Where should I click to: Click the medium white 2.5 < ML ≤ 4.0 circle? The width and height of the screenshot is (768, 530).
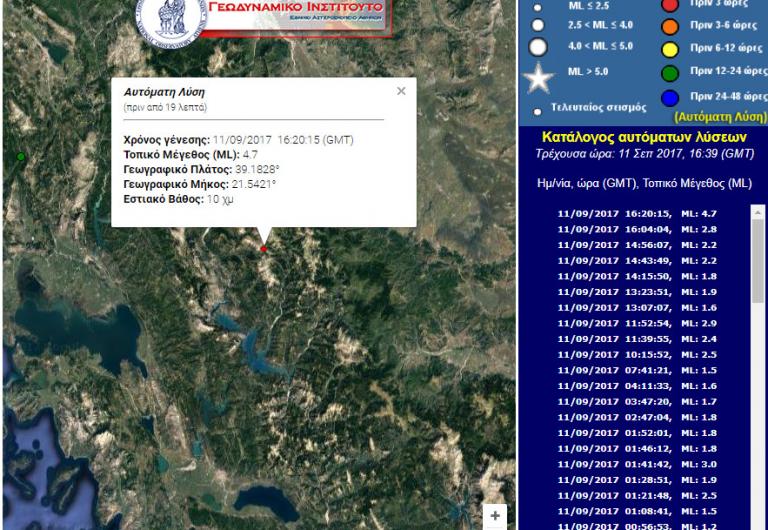click(x=538, y=24)
